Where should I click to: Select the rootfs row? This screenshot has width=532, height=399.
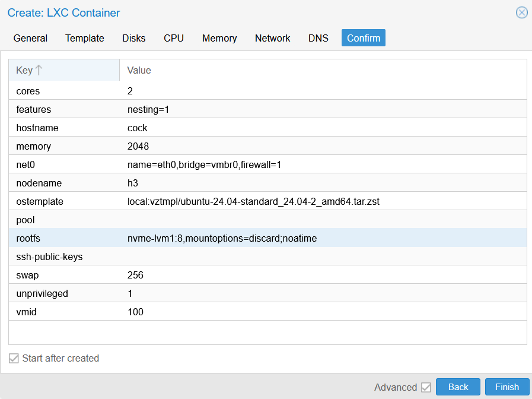[267, 237]
